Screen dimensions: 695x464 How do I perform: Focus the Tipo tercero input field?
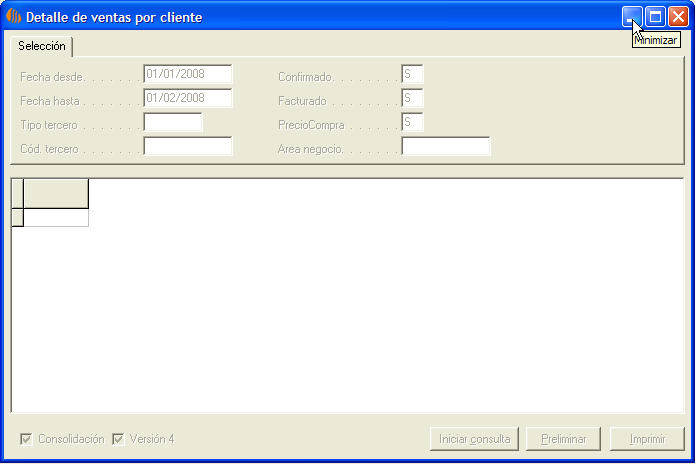(x=173, y=122)
